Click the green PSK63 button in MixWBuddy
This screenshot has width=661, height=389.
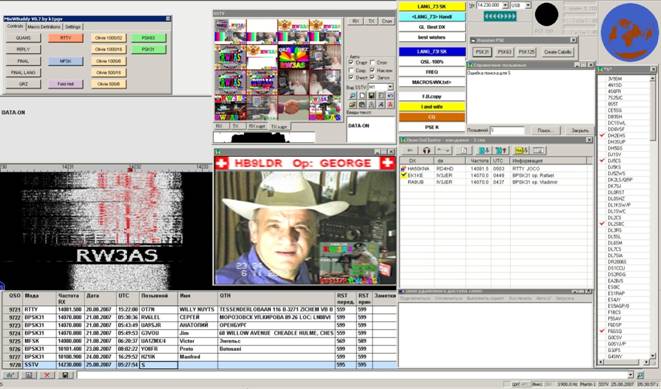[148, 38]
